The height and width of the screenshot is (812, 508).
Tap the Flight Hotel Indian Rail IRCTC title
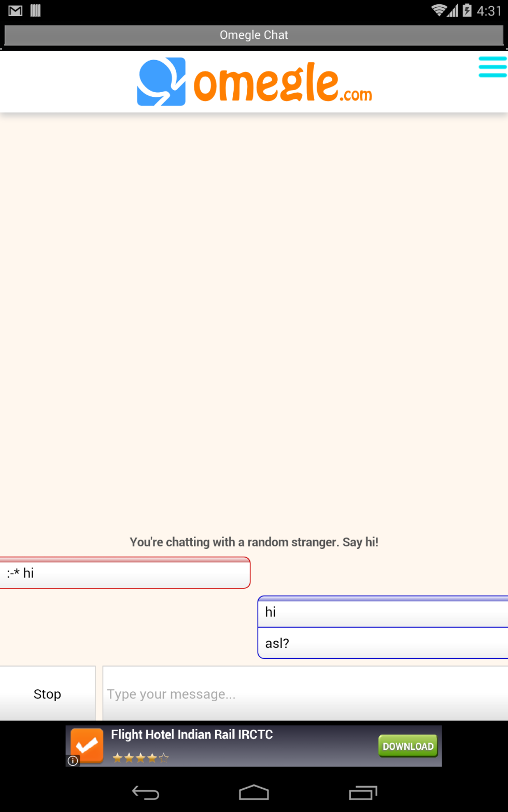192,734
